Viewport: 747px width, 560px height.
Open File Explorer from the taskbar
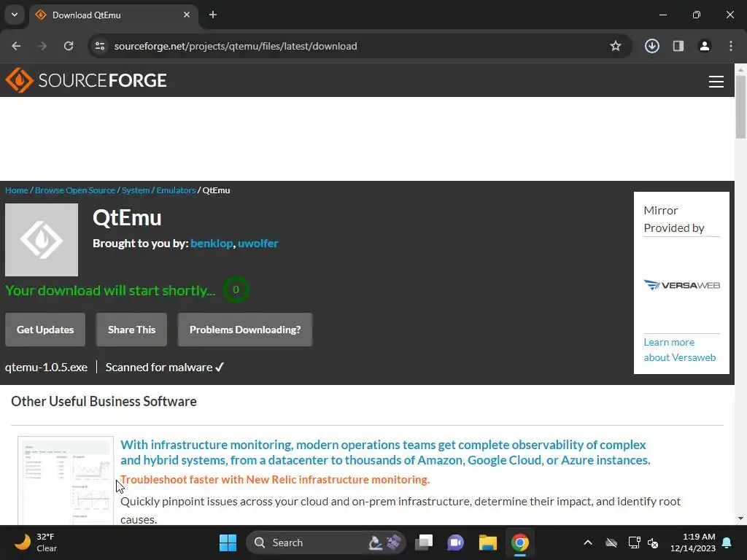coord(488,542)
